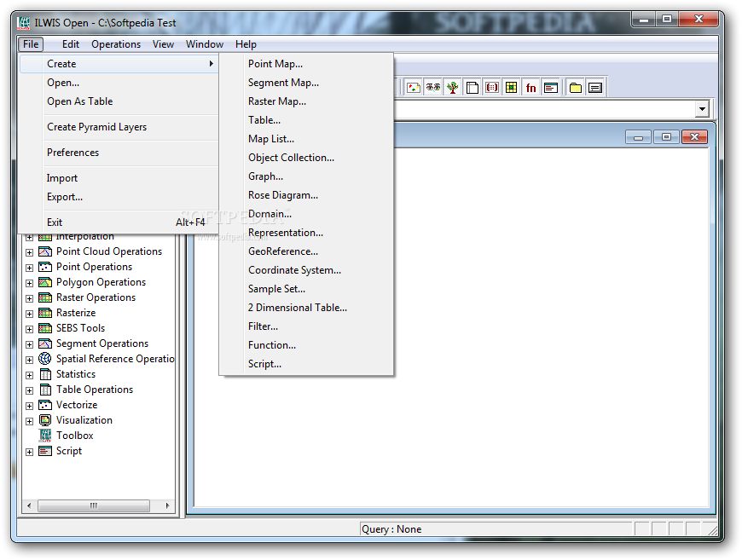Click the red fn function toolbar icon
The image size is (742, 560).
click(531, 88)
